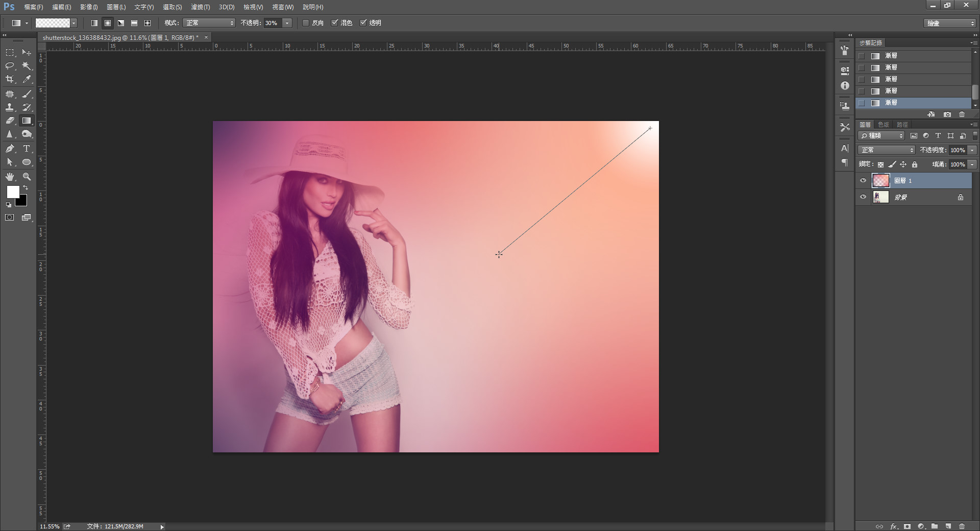Open the 模式 blend mode dropdown
Viewport: 980px width, 531px height.
(209, 23)
